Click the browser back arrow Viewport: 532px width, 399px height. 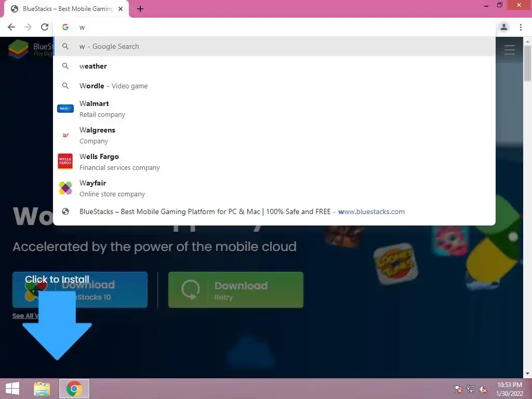point(11,27)
